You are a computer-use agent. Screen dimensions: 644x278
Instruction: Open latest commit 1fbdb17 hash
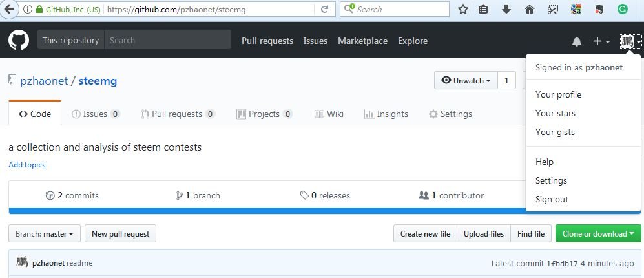[x=562, y=264]
